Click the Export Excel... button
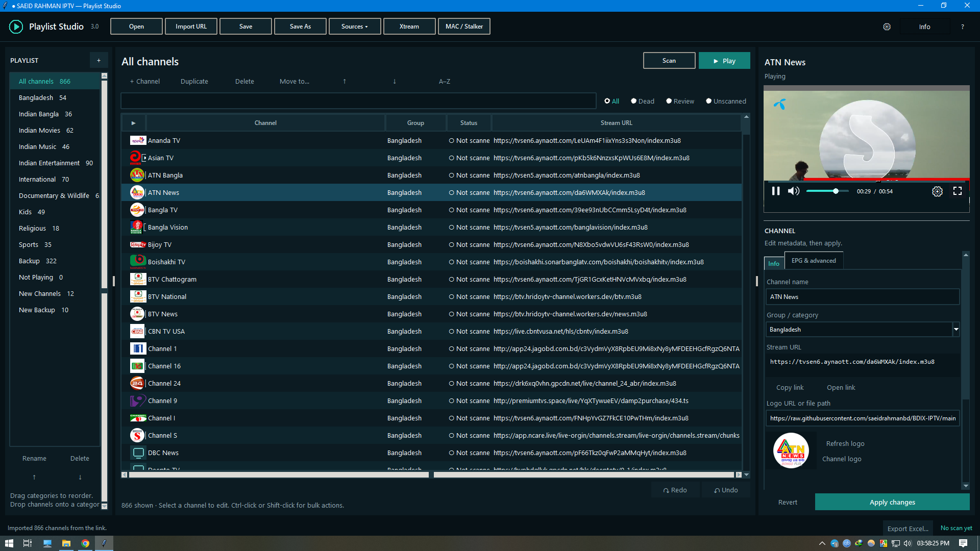The width and height of the screenshot is (980, 551). pyautogui.click(x=908, y=529)
